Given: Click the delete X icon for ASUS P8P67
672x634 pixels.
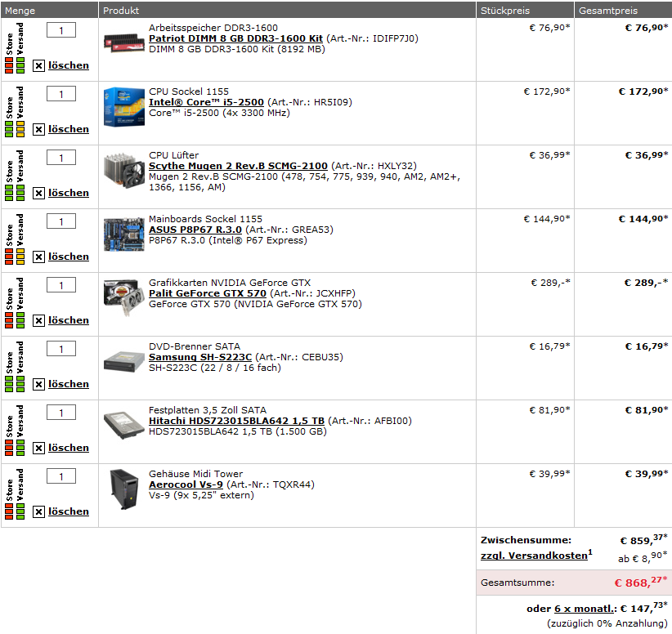Looking at the screenshot, I should (38, 257).
